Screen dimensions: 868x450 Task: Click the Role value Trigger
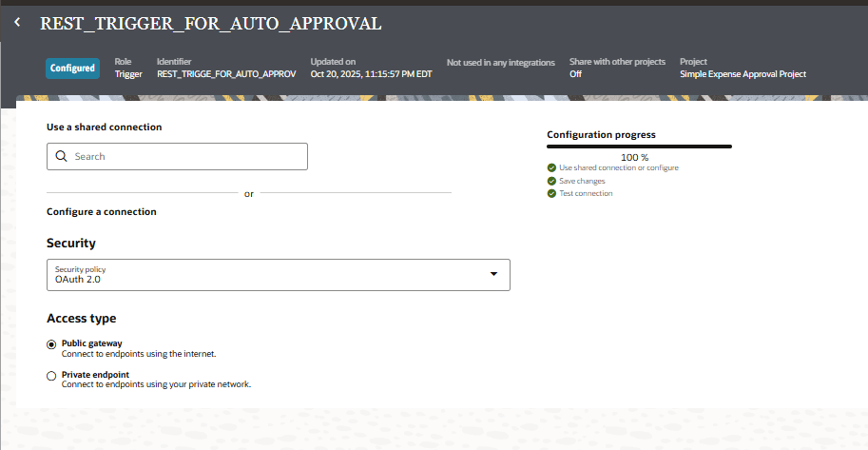click(x=128, y=74)
